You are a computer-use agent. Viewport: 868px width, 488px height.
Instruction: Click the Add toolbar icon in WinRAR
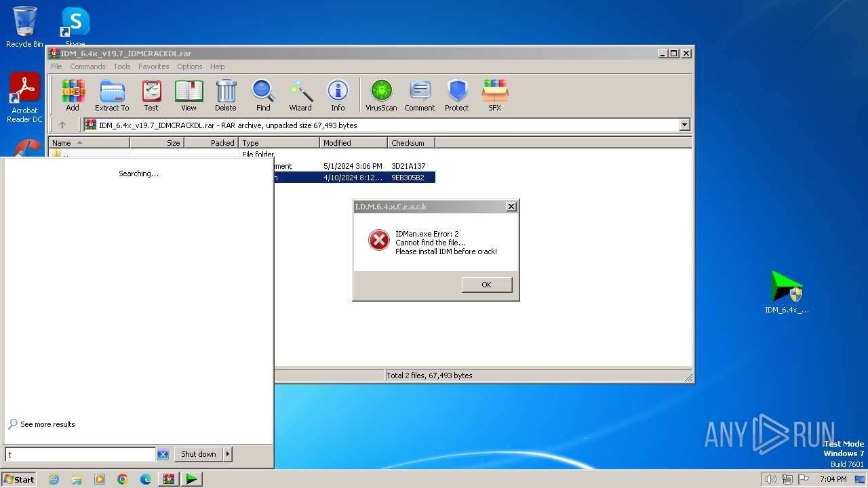coord(73,95)
